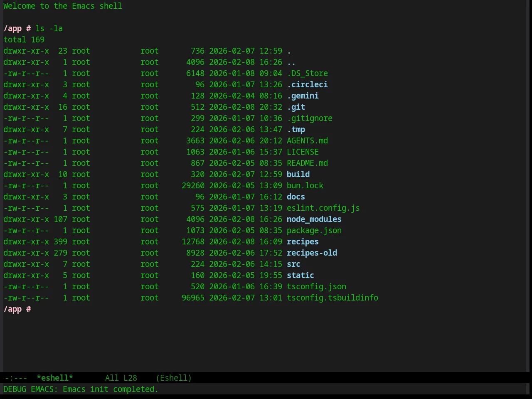
Task: Click the 6148 size value for .DS_Store
Action: click(195, 74)
